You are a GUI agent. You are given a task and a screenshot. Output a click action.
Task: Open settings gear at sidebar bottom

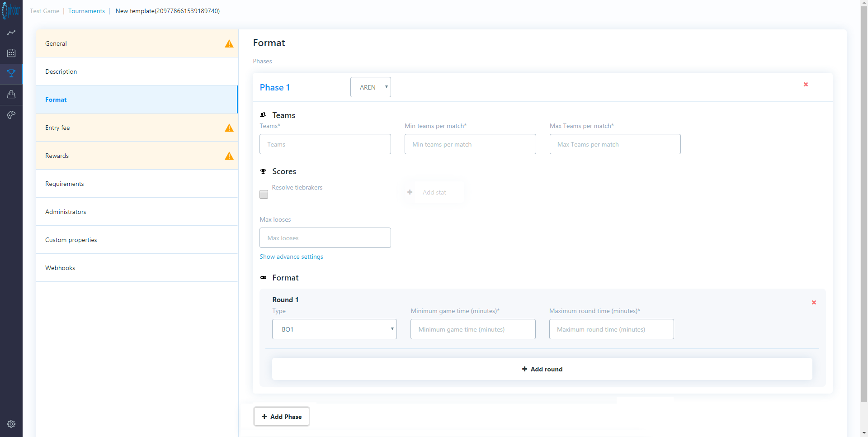[x=11, y=424]
